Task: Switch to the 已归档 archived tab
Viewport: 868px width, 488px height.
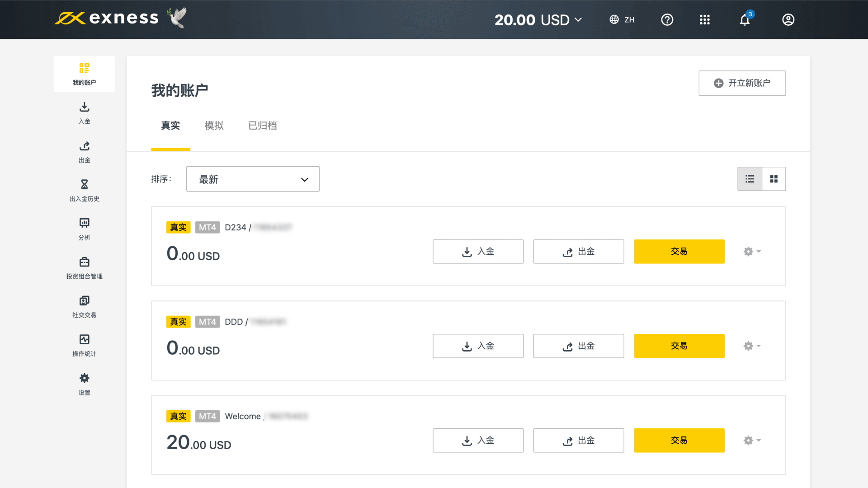Action: 262,126
